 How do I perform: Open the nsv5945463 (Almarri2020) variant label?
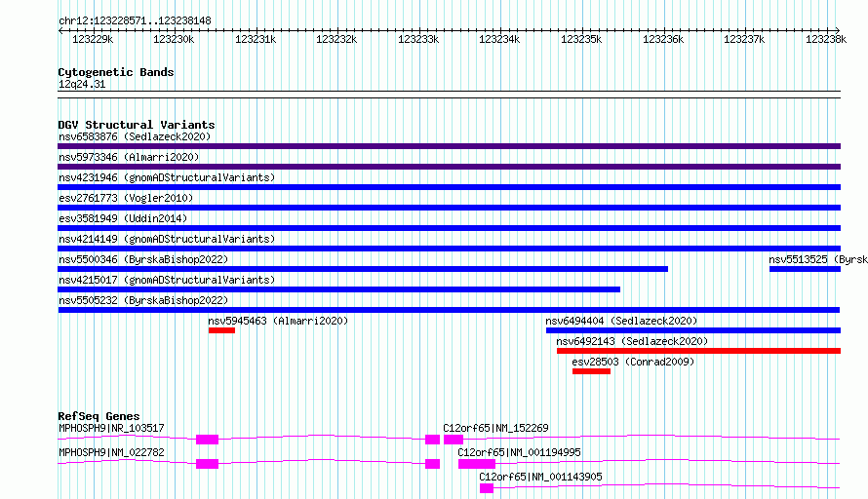(x=278, y=321)
